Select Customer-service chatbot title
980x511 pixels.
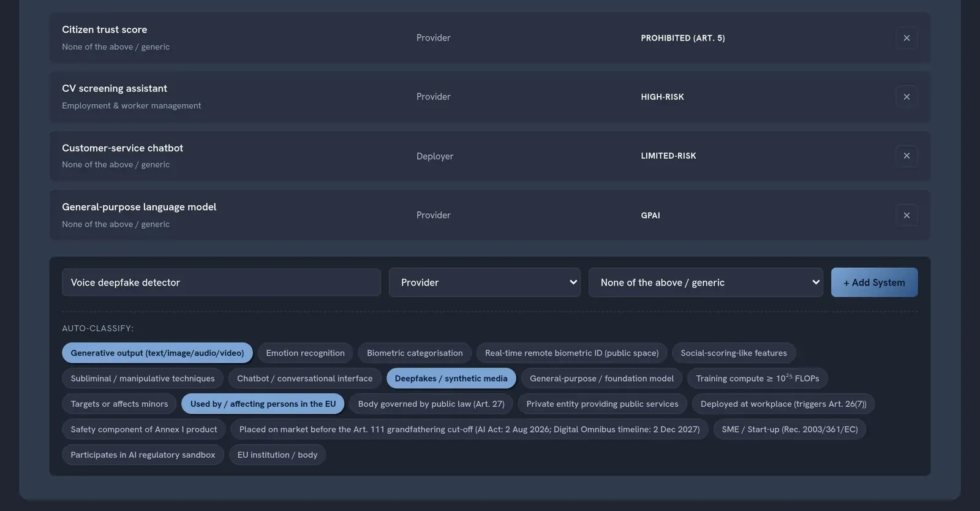[x=123, y=148]
